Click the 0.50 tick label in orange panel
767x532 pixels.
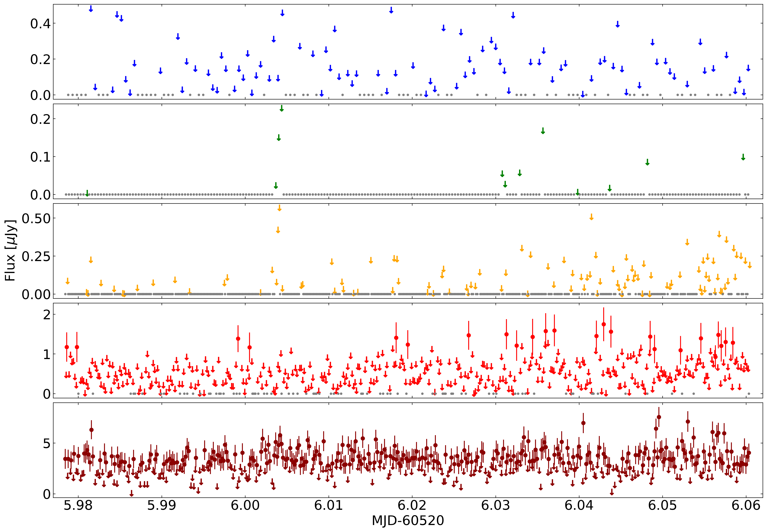(x=36, y=219)
